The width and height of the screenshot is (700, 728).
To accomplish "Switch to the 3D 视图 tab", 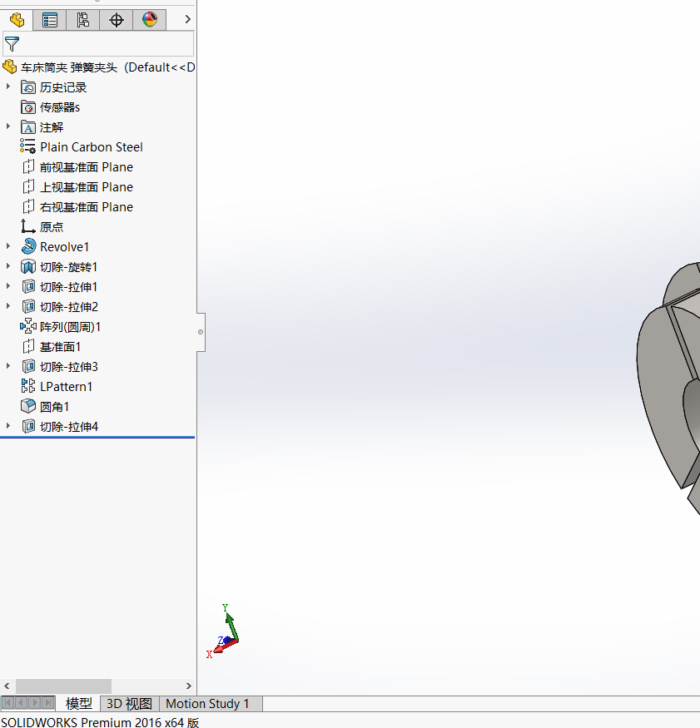I will [x=130, y=704].
